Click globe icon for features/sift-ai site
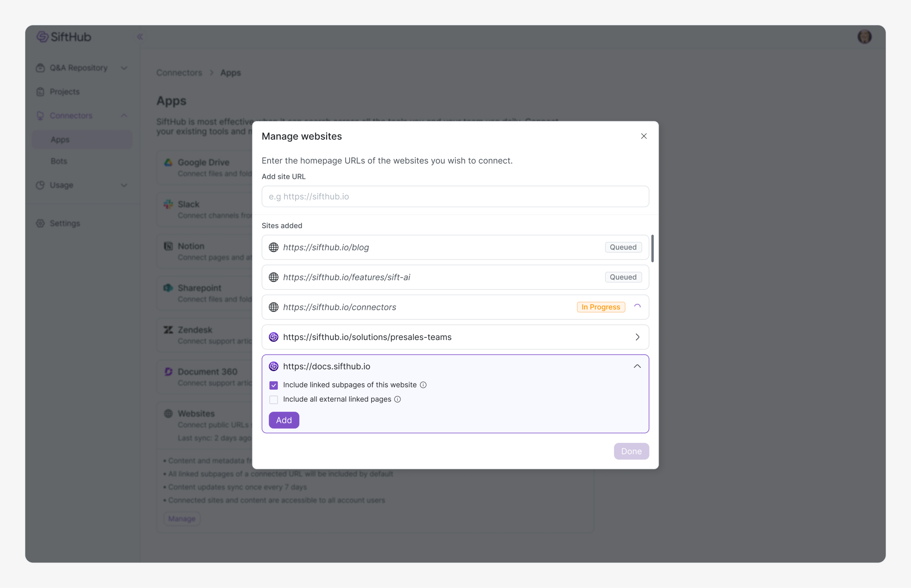 [273, 277]
